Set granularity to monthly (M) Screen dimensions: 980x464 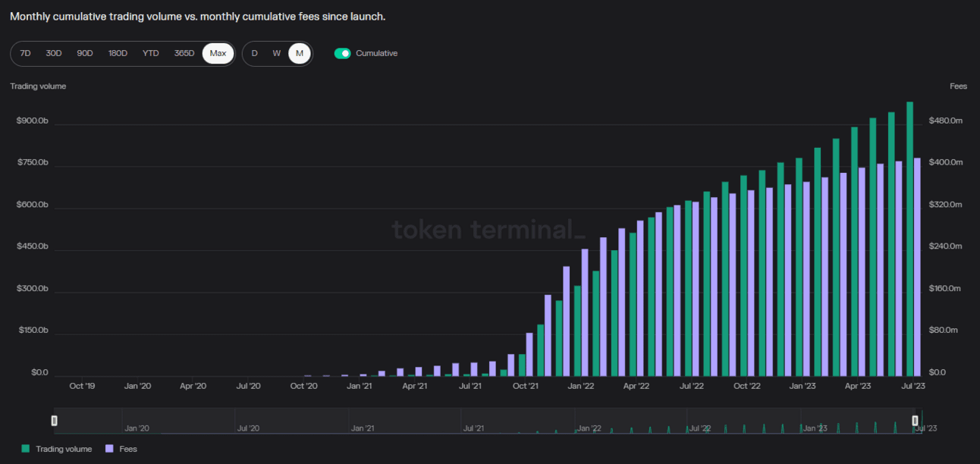300,53
